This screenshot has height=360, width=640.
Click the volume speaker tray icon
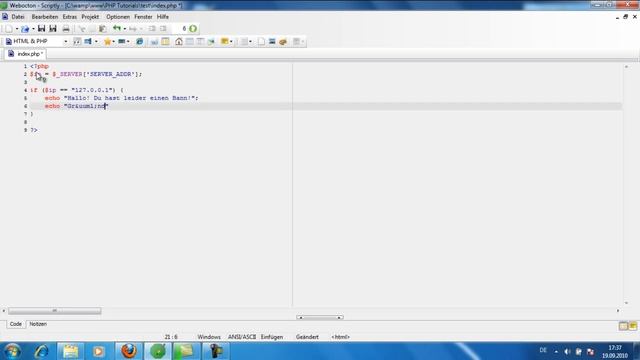coord(567,351)
